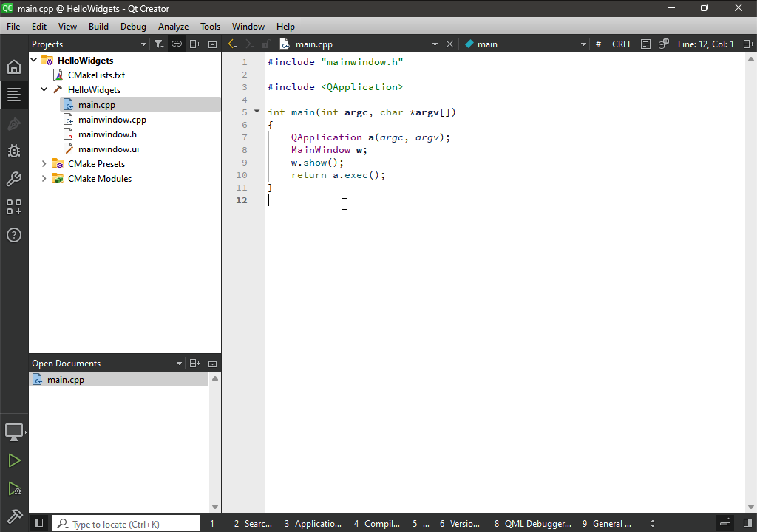Build project using the hammer icon

14,515
